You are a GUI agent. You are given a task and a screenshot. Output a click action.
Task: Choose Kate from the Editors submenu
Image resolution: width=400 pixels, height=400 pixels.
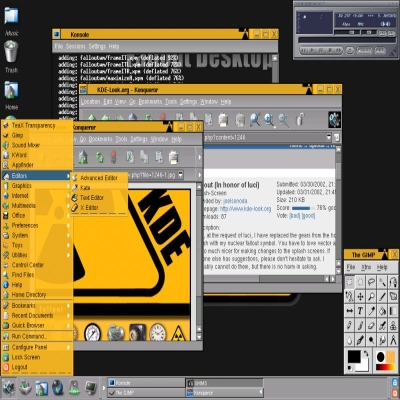[85, 188]
